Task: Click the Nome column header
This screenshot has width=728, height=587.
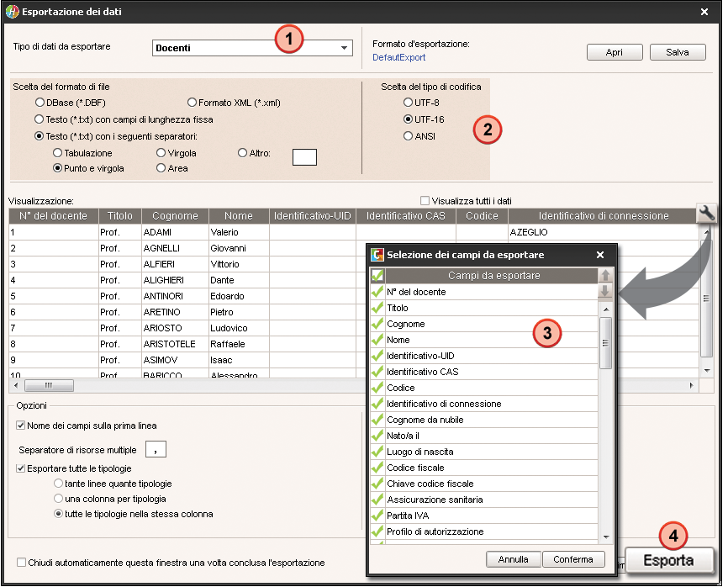Action: (239, 216)
